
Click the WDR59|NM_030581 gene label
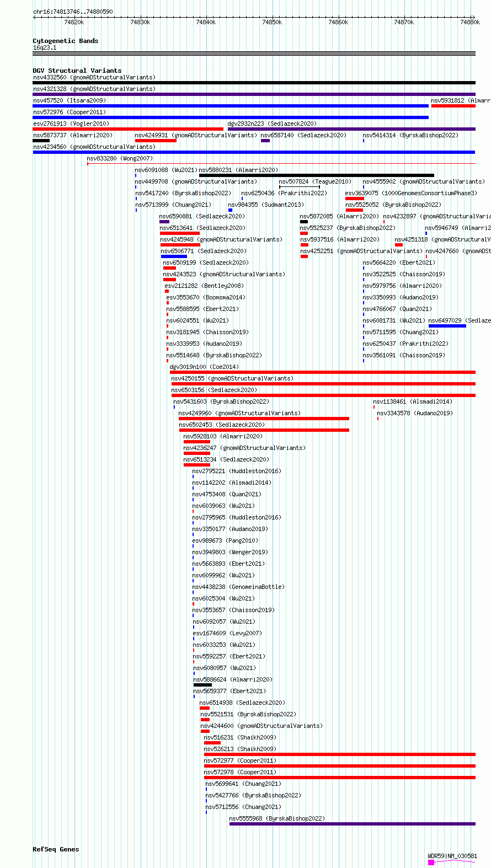point(452,856)
